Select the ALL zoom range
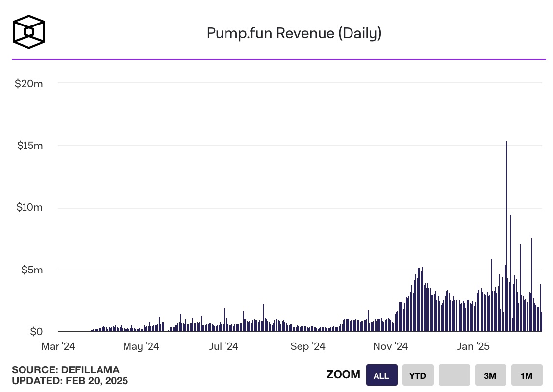Viewport: 553px width, 392px height. (x=381, y=375)
